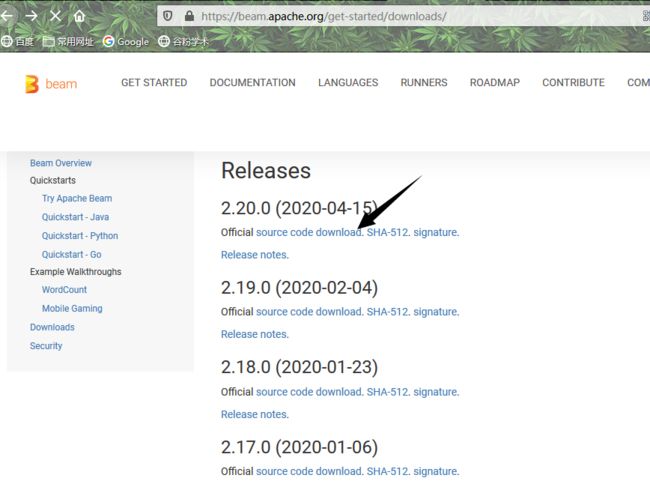Screen dimensions: 650x481
Task: Click Example Walkthroughs section in the sidebar
Action: click(x=75, y=272)
